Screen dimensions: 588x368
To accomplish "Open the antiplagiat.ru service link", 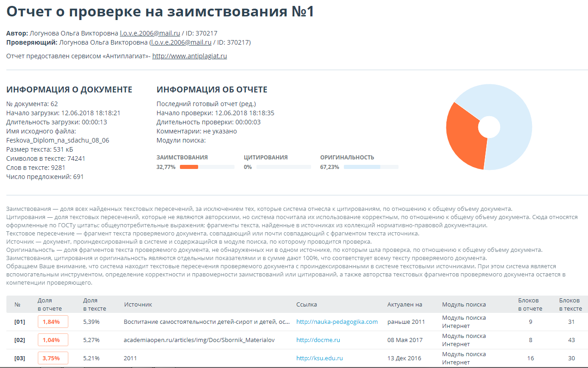I will [x=189, y=56].
